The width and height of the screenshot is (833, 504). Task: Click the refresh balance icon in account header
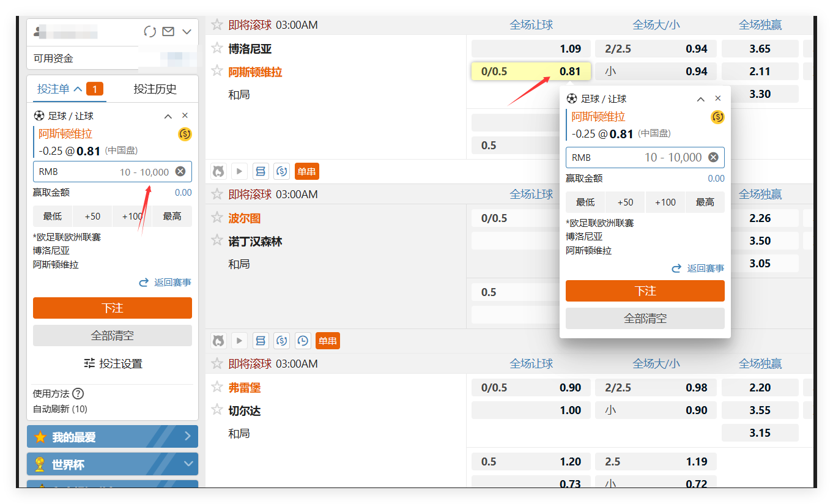coord(150,32)
